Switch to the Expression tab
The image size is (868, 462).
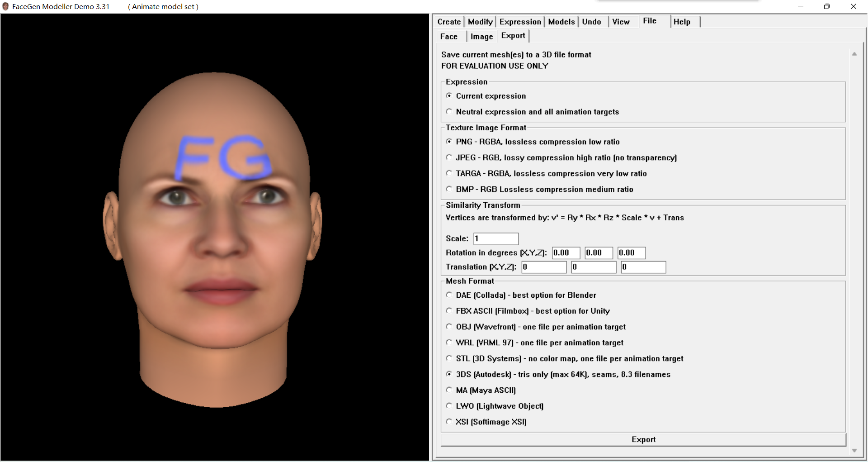[520, 22]
